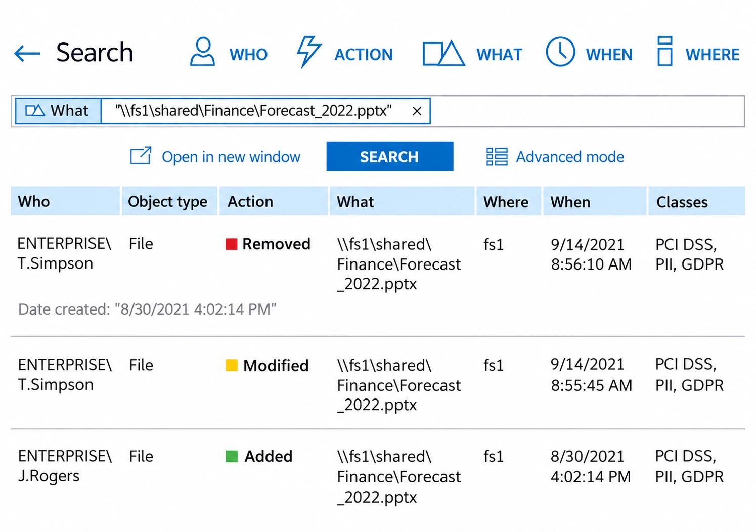Viewport: 756px width, 532px height.
Task: Select the Modified action text
Action: [x=276, y=365]
